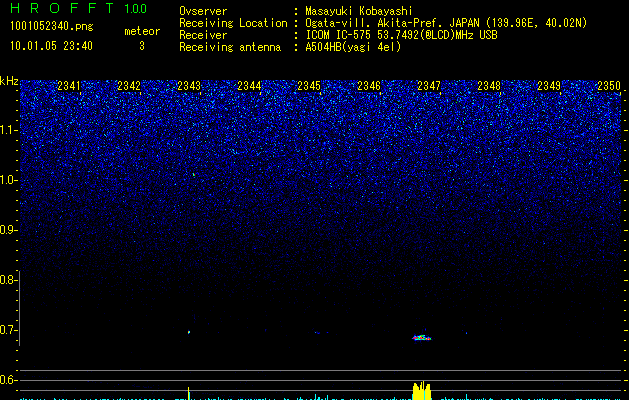
Task: Select the filename 1001052340.png
Action: coord(52,26)
